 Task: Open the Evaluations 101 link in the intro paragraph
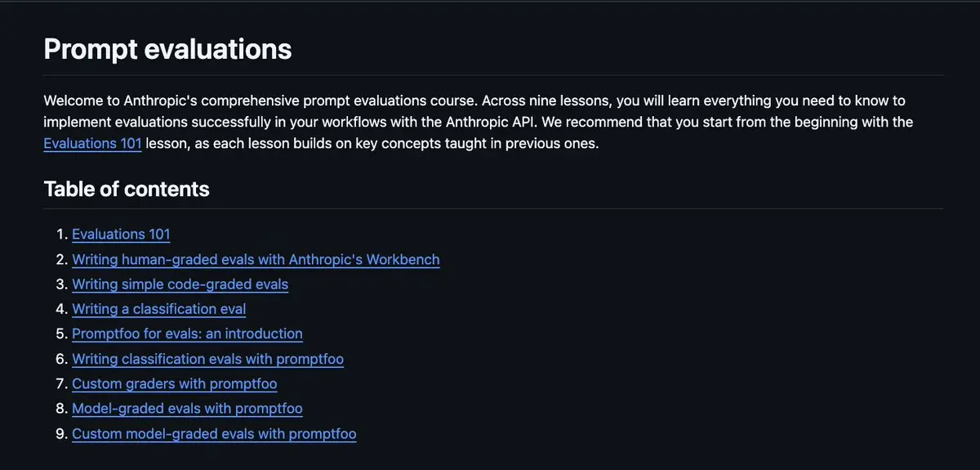click(x=92, y=144)
